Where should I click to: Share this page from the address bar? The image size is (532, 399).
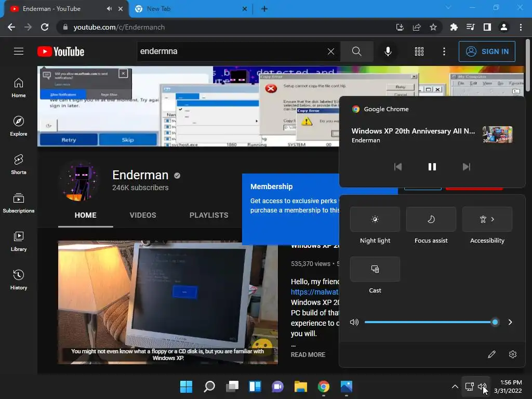(417, 27)
